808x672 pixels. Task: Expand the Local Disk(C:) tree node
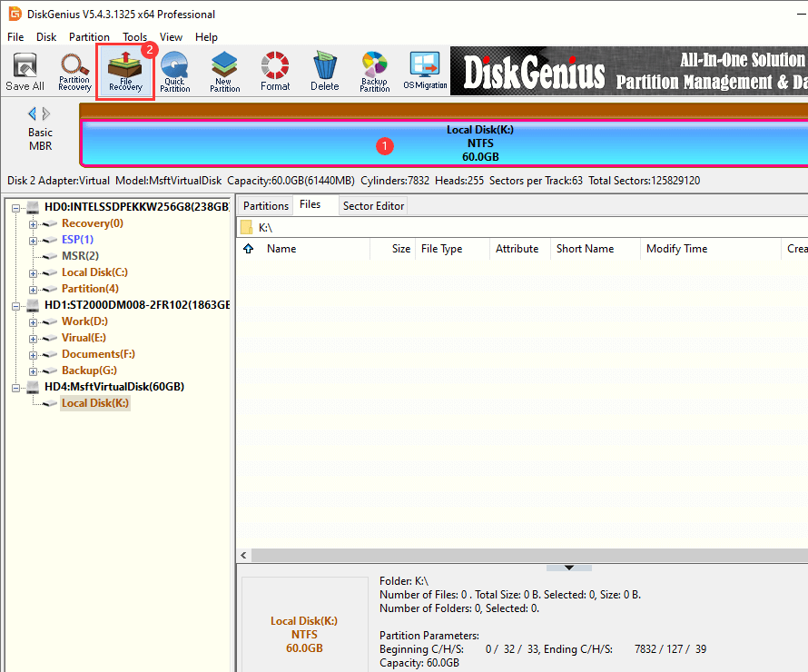point(34,272)
